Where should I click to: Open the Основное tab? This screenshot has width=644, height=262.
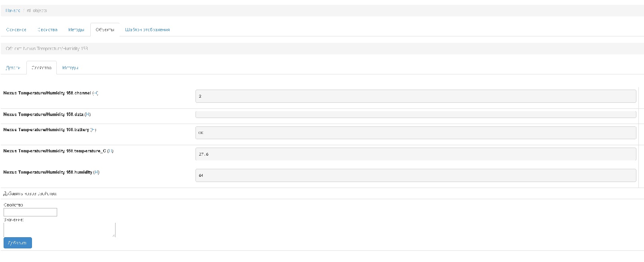pos(16,30)
